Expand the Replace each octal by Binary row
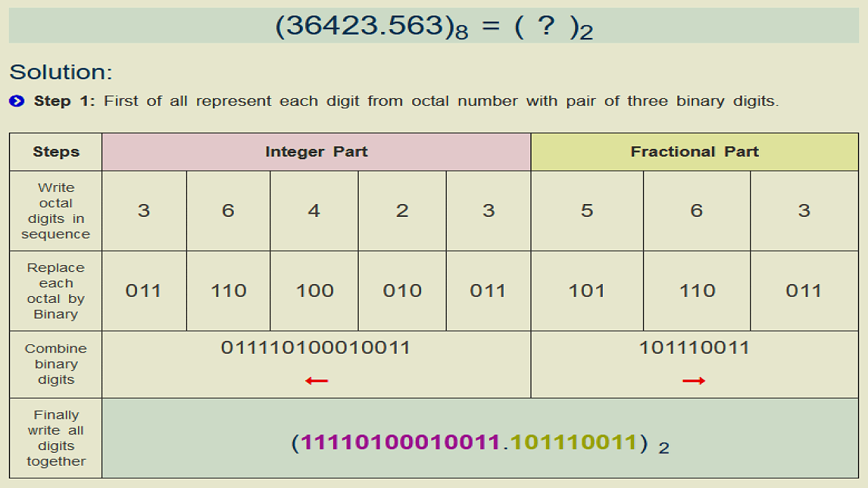Image resolution: width=868 pixels, height=488 pixels. 55,290
